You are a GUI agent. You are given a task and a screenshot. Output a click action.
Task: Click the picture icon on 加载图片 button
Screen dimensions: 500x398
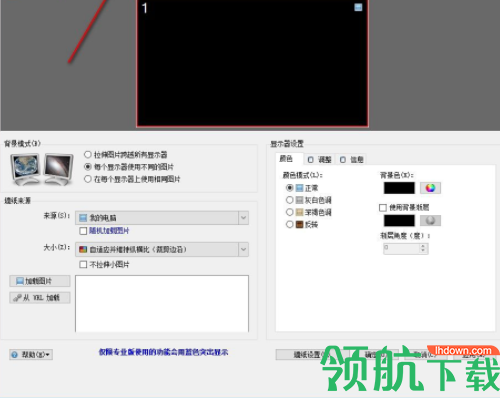pos(20,281)
